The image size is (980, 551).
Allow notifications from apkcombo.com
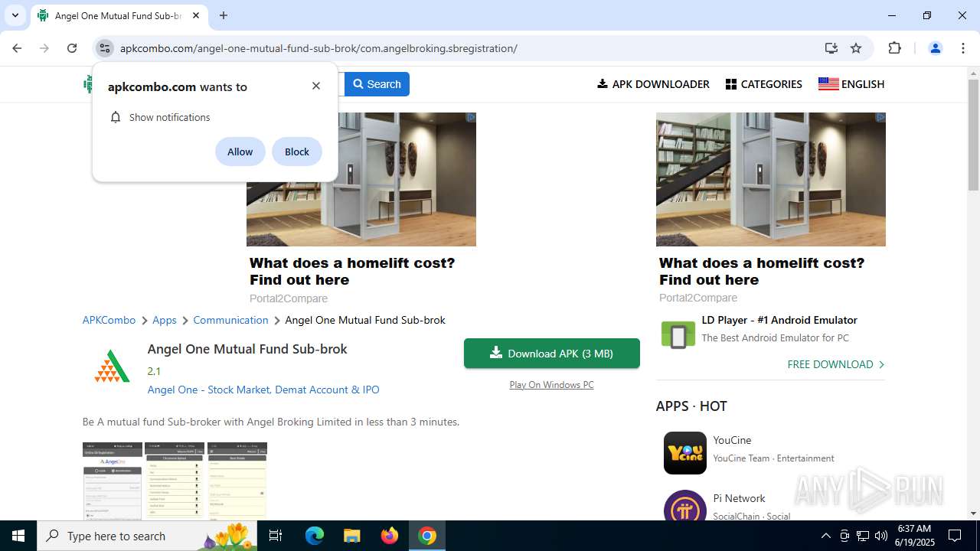click(240, 152)
